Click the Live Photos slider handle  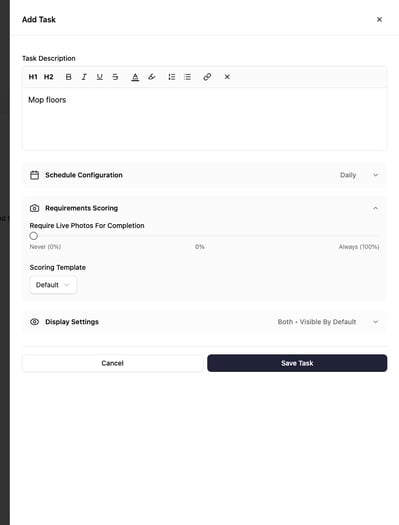click(33, 236)
